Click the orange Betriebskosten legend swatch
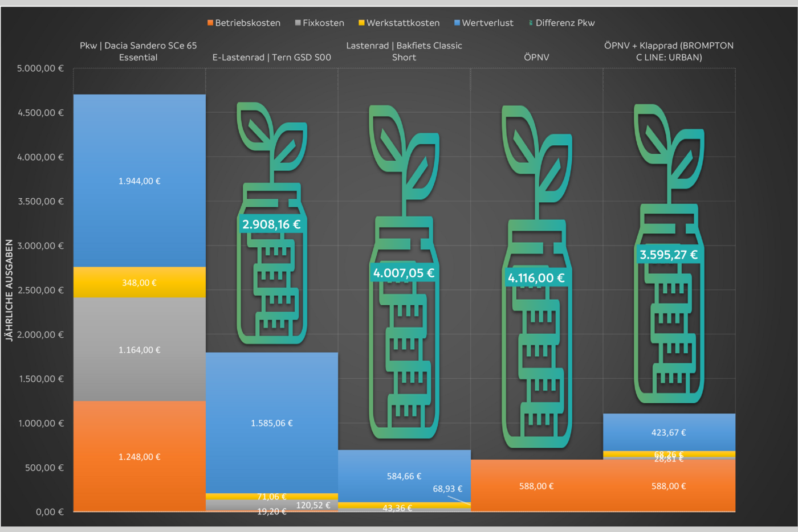This screenshot has height=532, width=798. [x=210, y=23]
